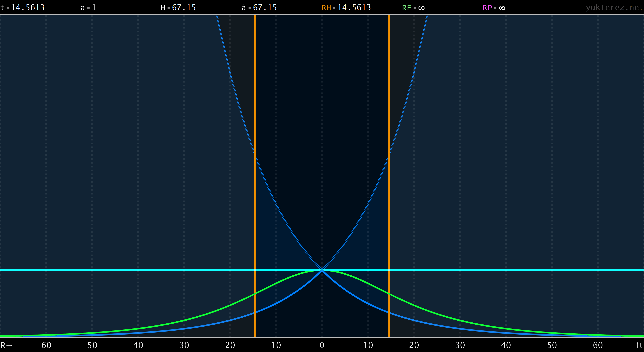Open the yukterez.net site label
Viewport: 644px width, 352px height.
pyautogui.click(x=614, y=8)
